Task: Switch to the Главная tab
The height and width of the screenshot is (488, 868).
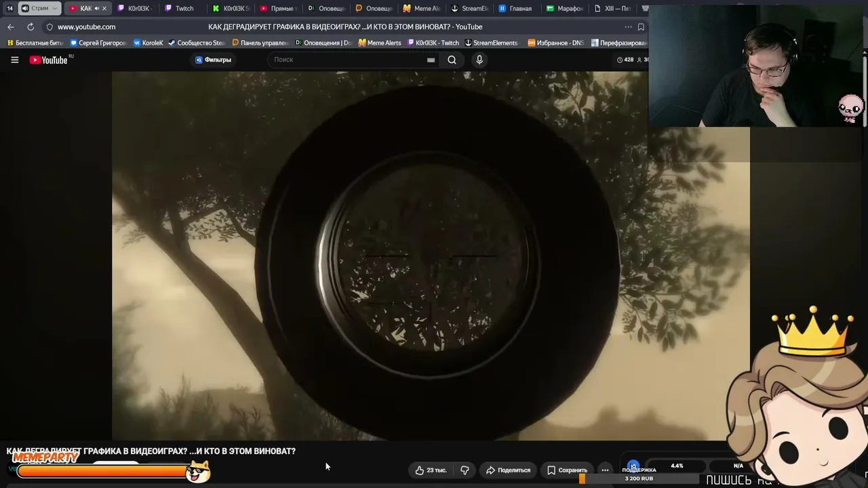Action: (x=516, y=8)
